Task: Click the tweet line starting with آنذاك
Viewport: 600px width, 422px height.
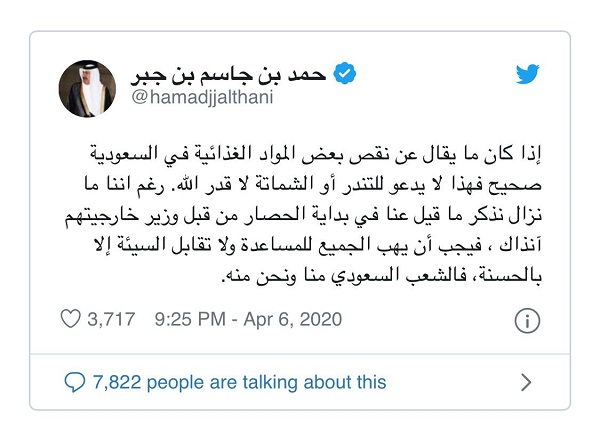Action: (318, 245)
